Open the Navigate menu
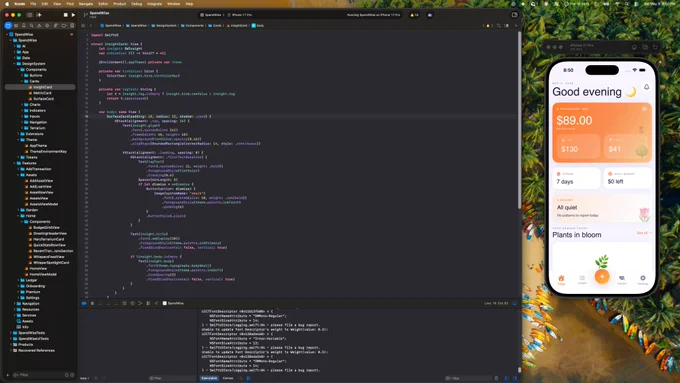 pyautogui.click(x=86, y=3)
